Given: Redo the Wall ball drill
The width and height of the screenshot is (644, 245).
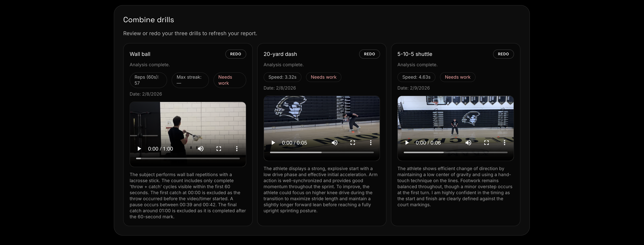Looking at the screenshot, I should (236, 54).
